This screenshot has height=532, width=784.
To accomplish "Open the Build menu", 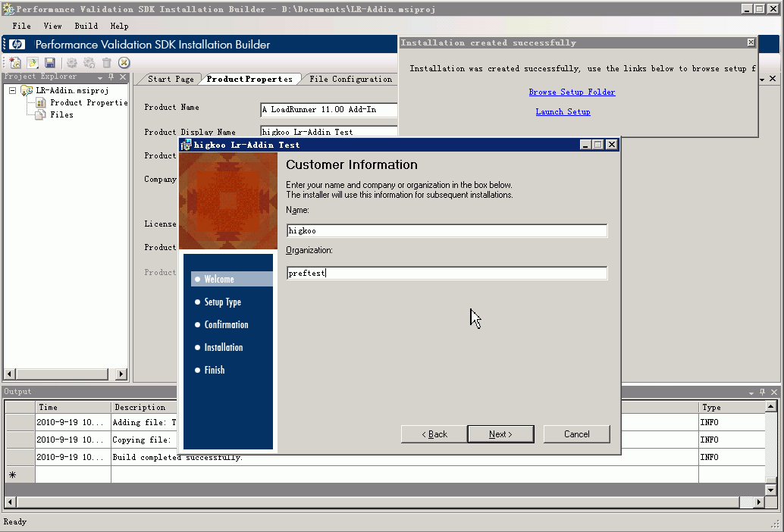I will [x=86, y=26].
